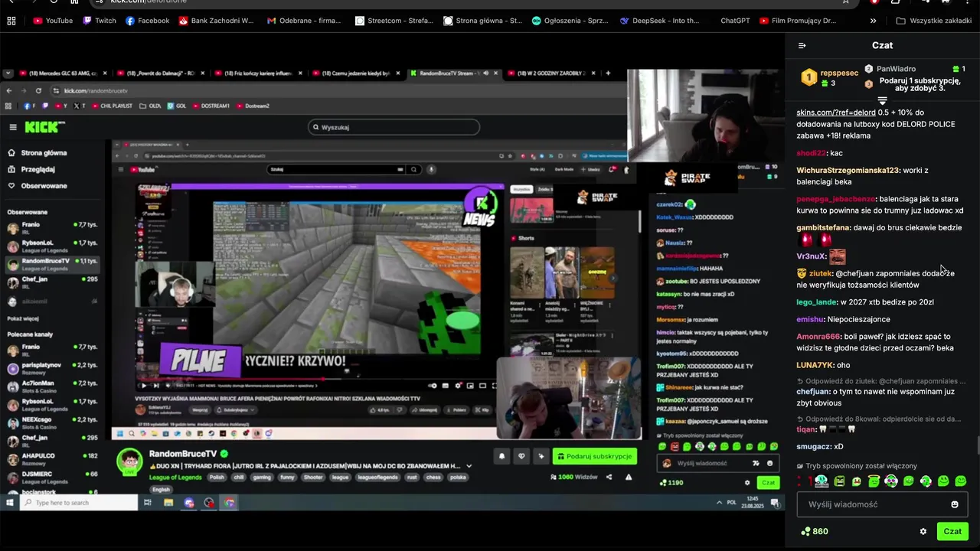The height and width of the screenshot is (551, 980).
Task: Open Wszystkie zakładki folder
Action: point(933,21)
